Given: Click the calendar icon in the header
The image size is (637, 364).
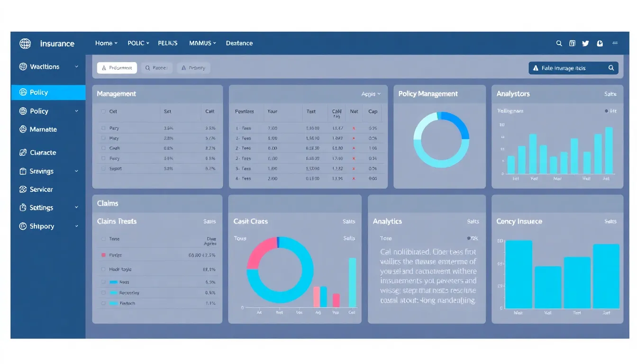Looking at the screenshot, I should pos(572,43).
